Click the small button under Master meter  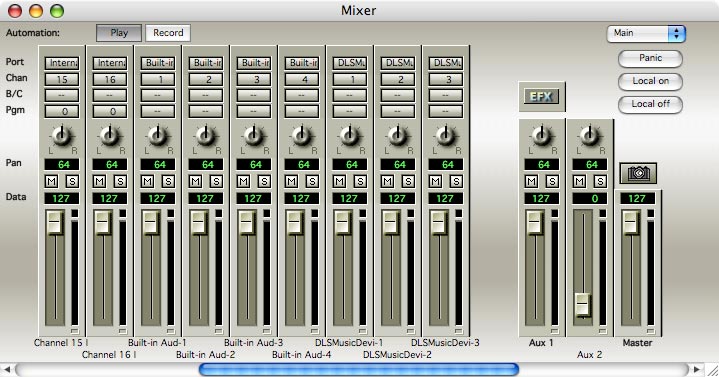pyautogui.click(x=651, y=331)
